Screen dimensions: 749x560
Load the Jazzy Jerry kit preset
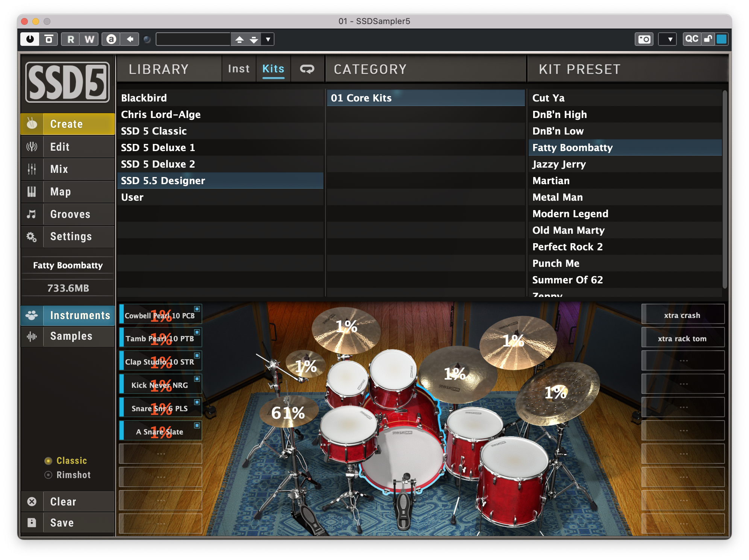pyautogui.click(x=625, y=164)
